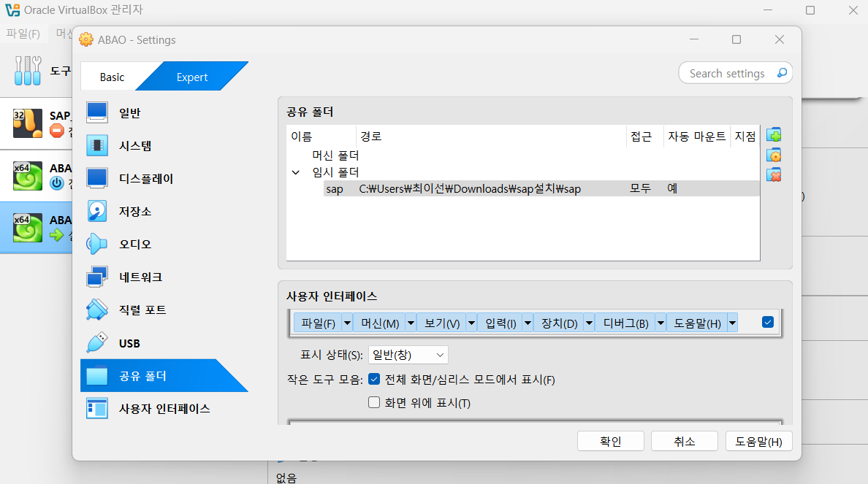Image resolution: width=868 pixels, height=484 pixels.
Task: Sort by the 접근 column header
Action: click(x=645, y=136)
